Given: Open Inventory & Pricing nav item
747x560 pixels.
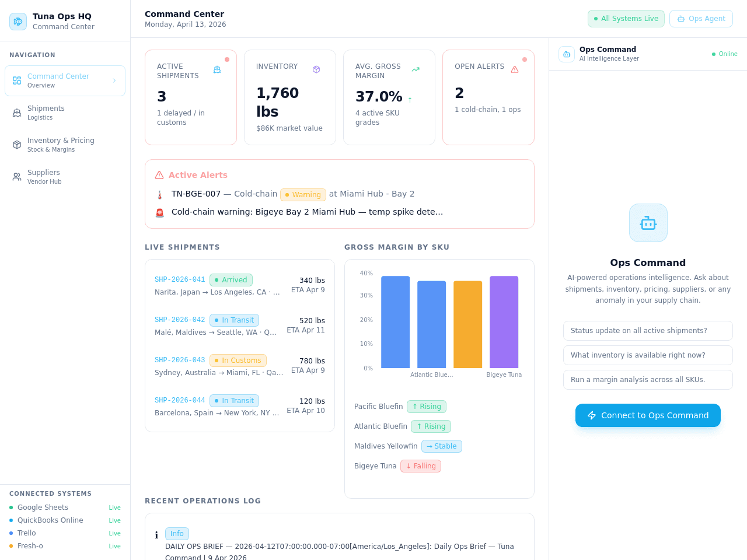Looking at the screenshot, I should (65, 145).
